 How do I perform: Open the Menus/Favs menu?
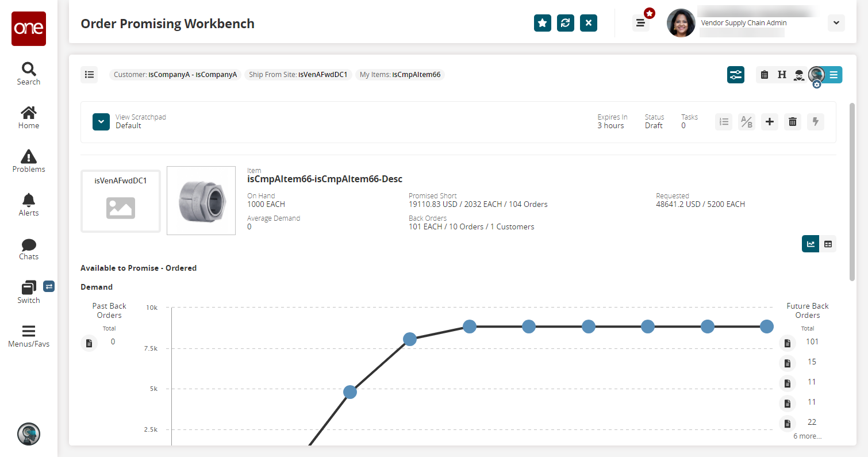(28, 336)
